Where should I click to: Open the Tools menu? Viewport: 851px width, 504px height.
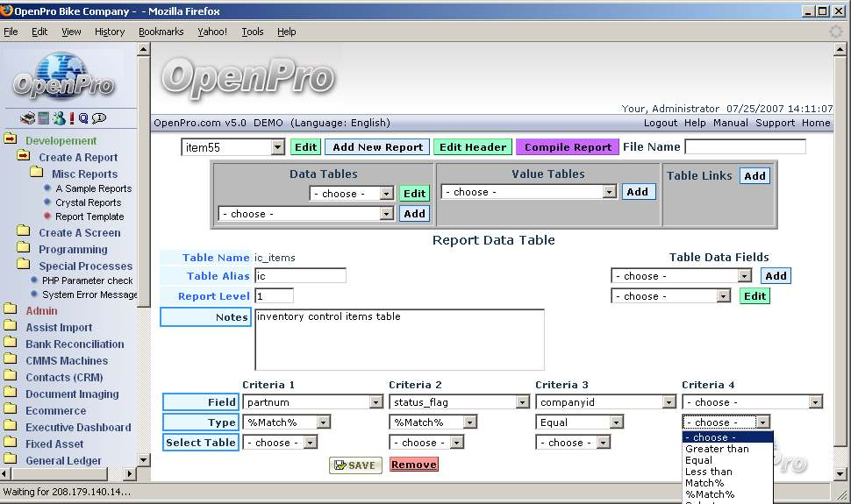253,32
